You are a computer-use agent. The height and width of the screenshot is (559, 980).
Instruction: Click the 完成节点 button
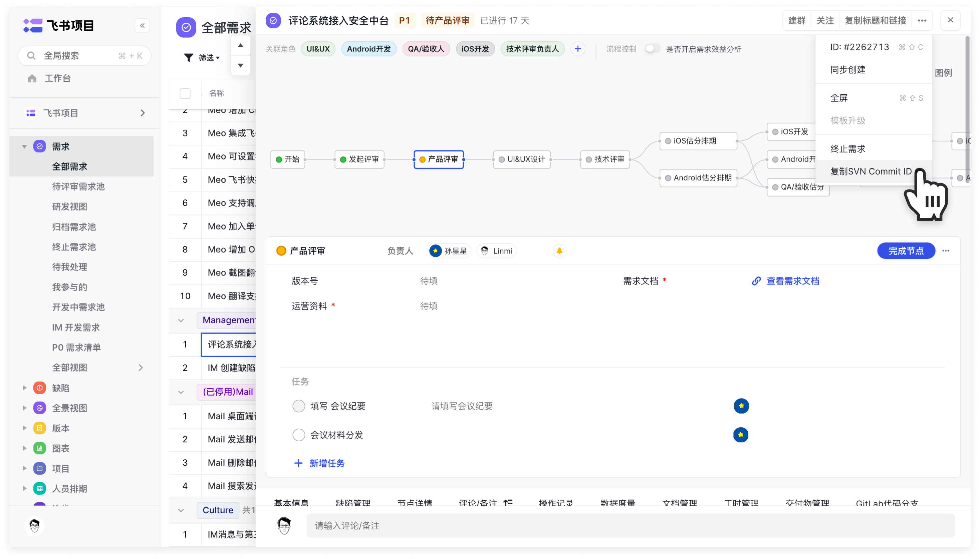tap(906, 251)
